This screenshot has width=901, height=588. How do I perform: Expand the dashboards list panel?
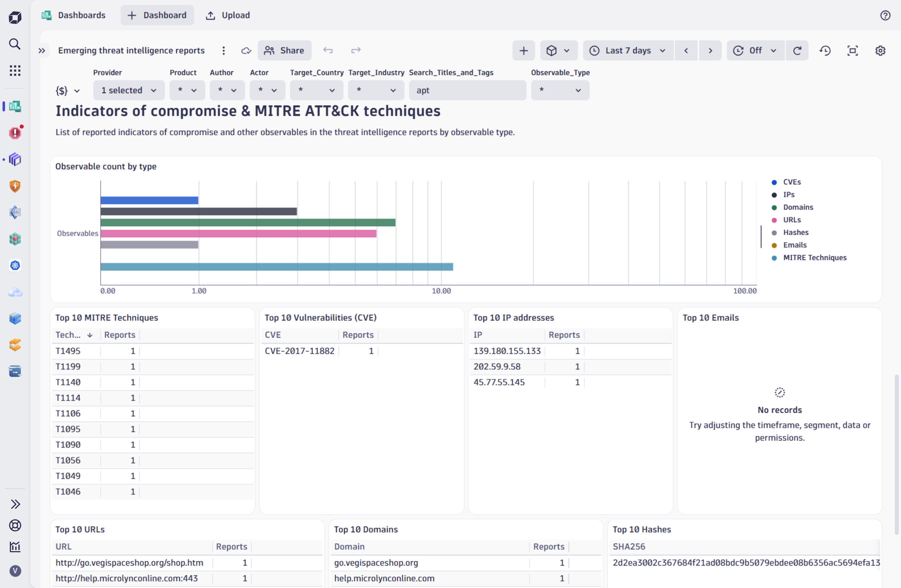(42, 50)
